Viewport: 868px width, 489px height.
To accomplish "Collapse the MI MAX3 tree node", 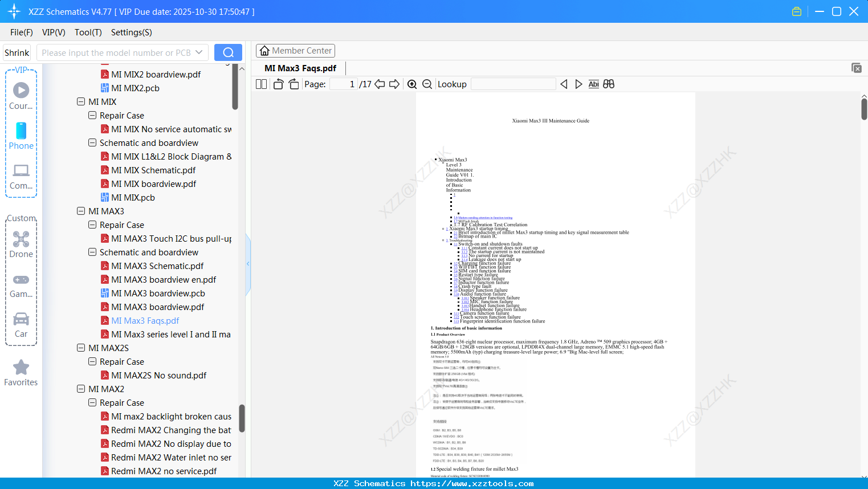I will (x=81, y=211).
